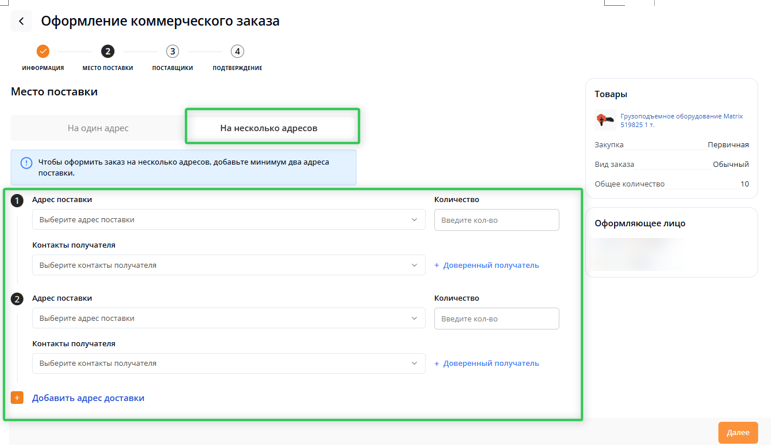Image resolution: width=771 pixels, height=445 pixels.
Task: Click the back arrow button
Action: pos(21,21)
